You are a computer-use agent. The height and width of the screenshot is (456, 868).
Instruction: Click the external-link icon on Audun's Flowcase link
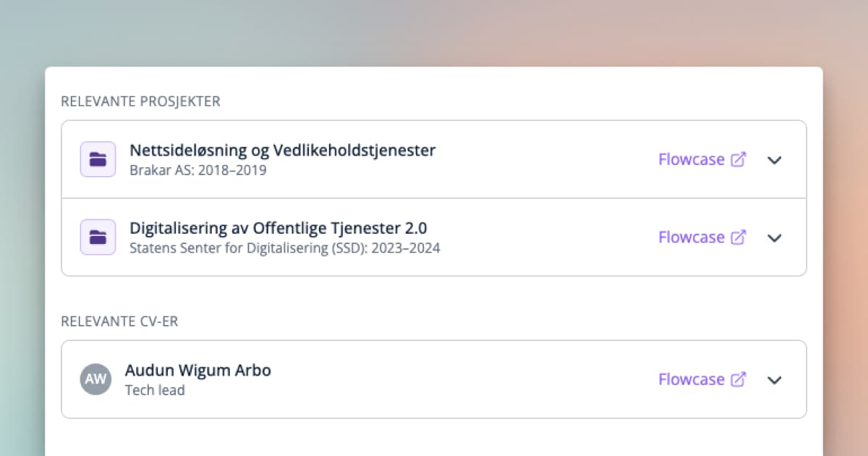tap(739, 379)
